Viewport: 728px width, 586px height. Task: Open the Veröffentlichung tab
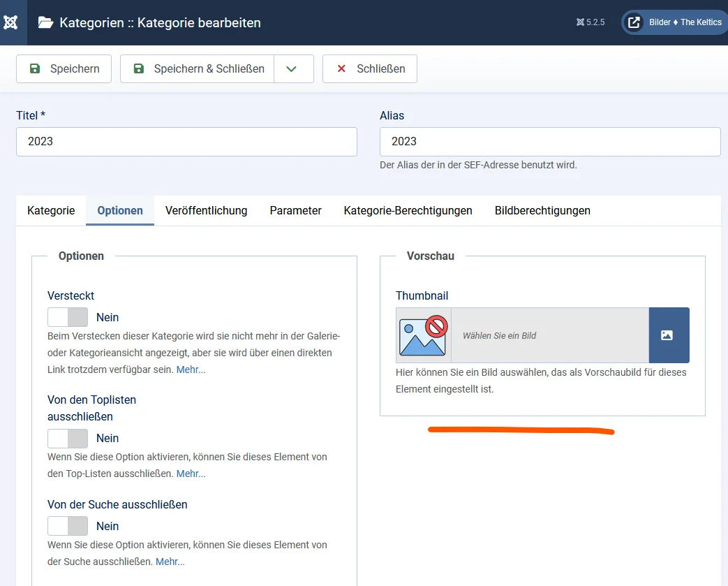[x=206, y=210]
